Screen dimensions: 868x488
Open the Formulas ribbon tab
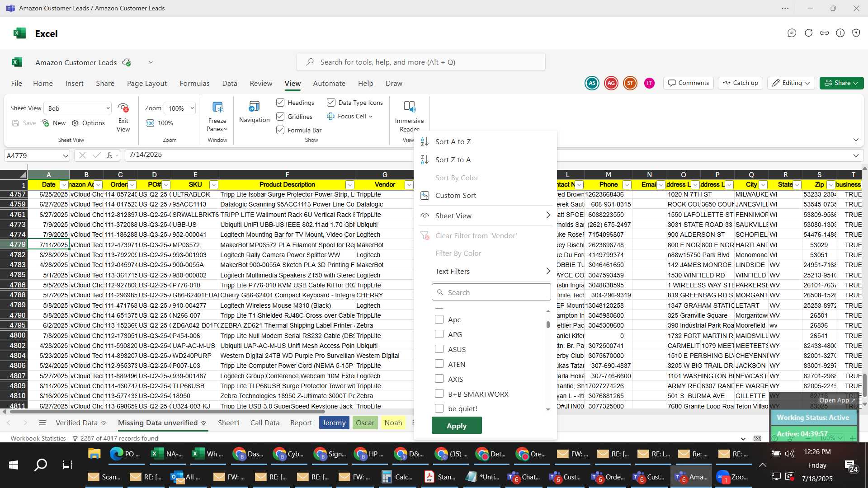tap(194, 84)
